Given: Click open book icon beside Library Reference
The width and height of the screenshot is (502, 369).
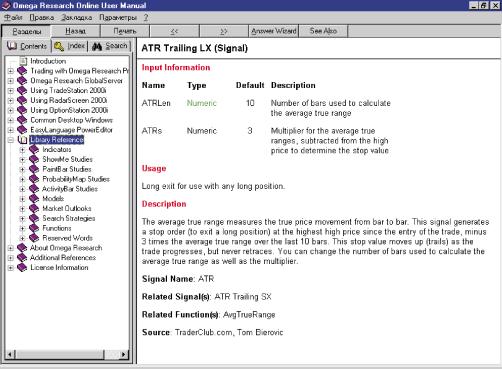Looking at the screenshot, I should pyautogui.click(x=22, y=140).
